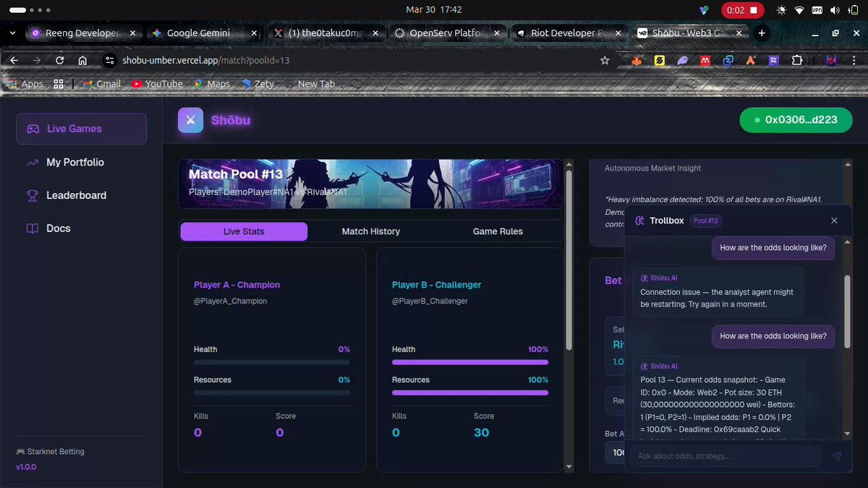Click the VPN indicator in the top bar

[817, 10]
